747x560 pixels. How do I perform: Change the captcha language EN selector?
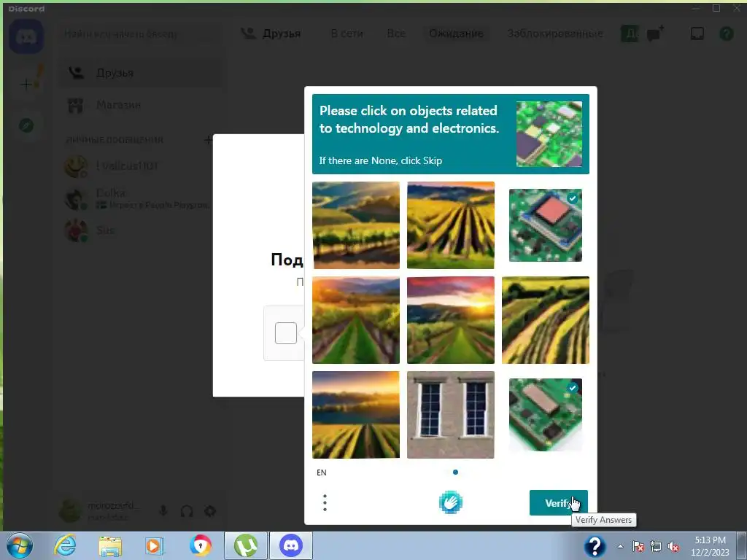322,472
